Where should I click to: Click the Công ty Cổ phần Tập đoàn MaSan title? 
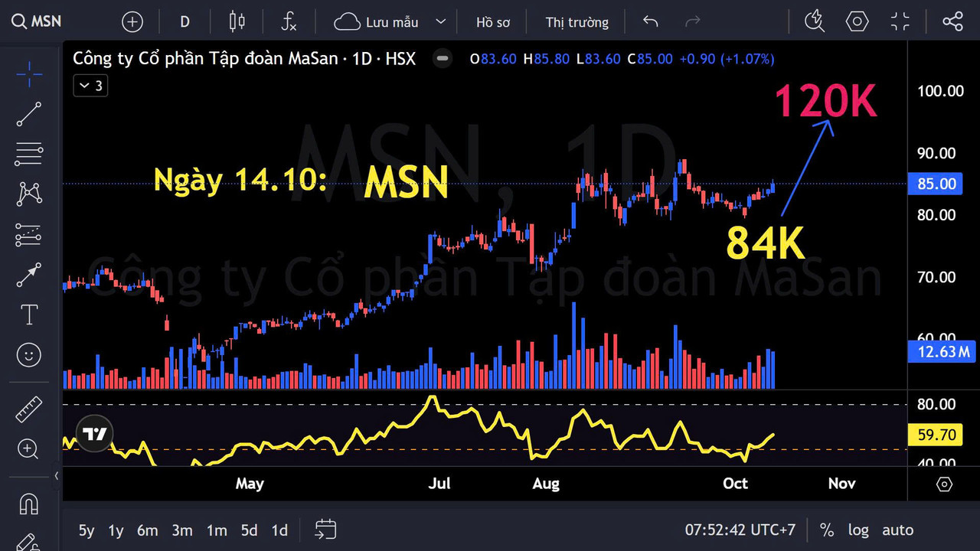click(205, 59)
